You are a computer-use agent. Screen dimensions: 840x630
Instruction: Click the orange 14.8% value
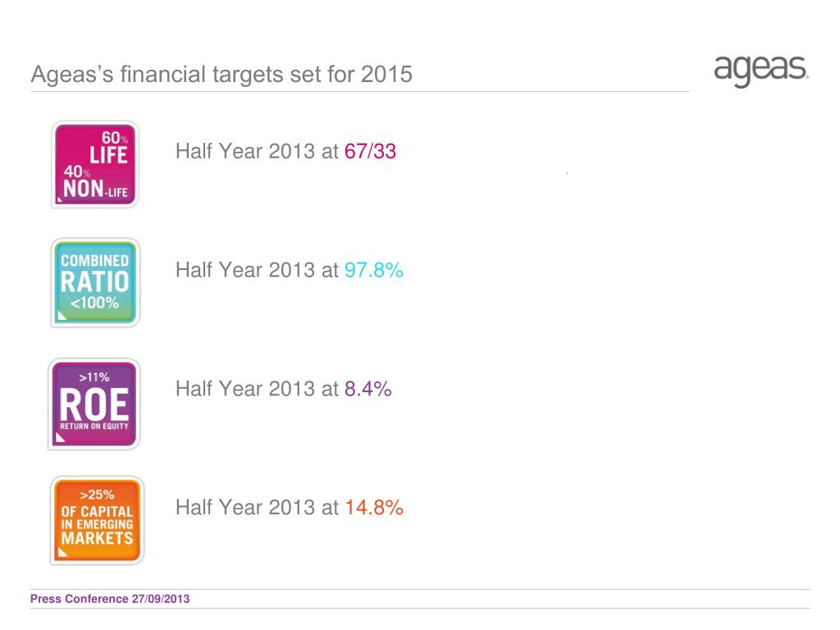pyautogui.click(x=373, y=507)
